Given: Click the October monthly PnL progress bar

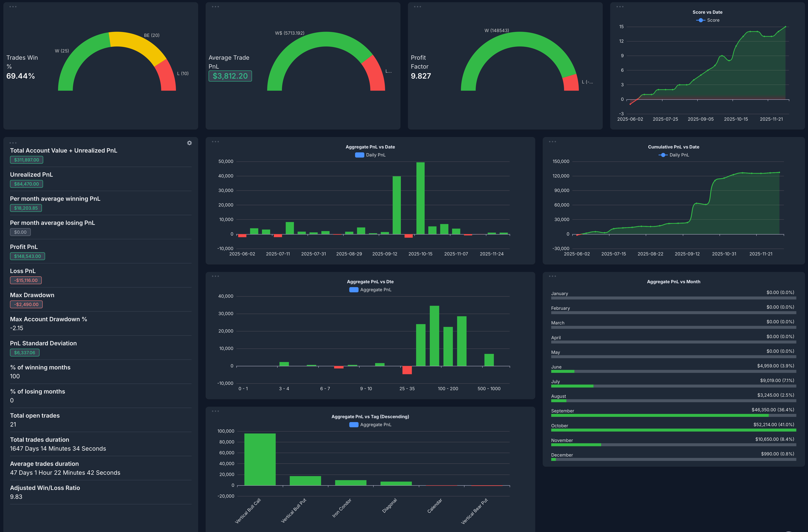Looking at the screenshot, I should point(674,430).
